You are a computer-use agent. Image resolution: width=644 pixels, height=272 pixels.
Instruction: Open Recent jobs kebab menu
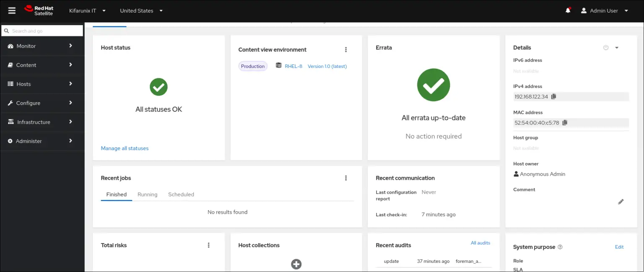point(346,178)
